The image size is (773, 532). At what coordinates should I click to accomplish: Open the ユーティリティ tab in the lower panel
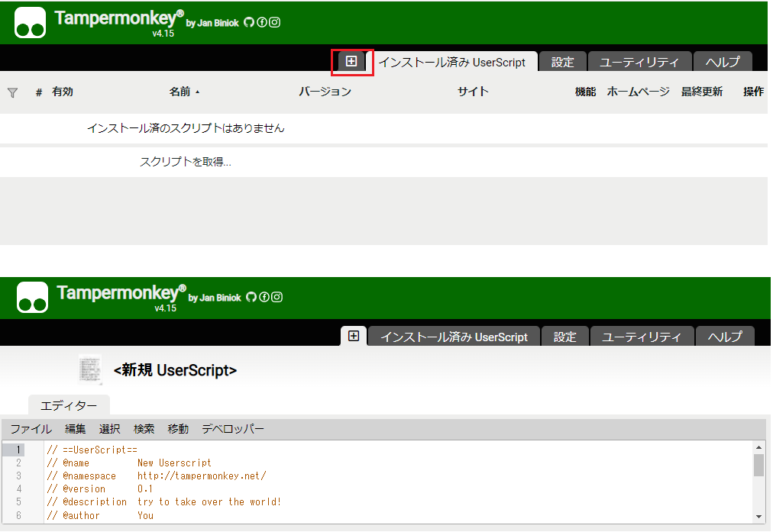[642, 337]
